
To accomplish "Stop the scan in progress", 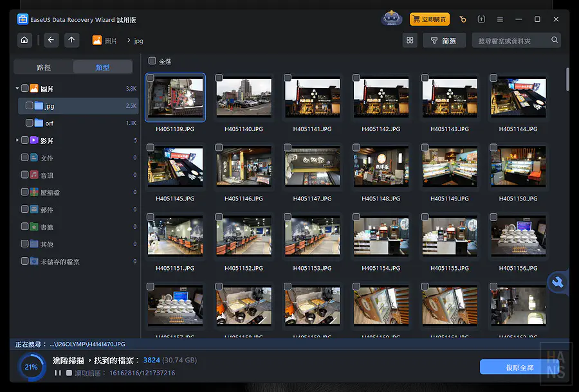I will (x=68, y=373).
